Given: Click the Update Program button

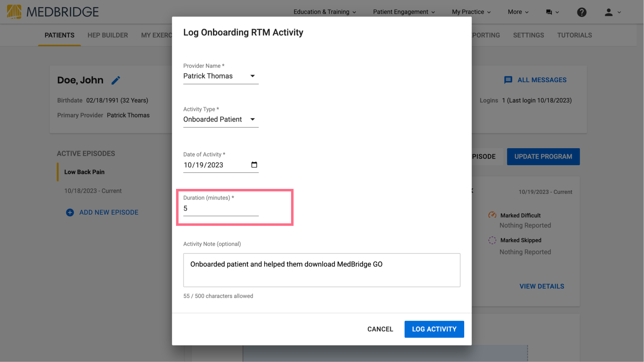Looking at the screenshot, I should tap(543, 157).
